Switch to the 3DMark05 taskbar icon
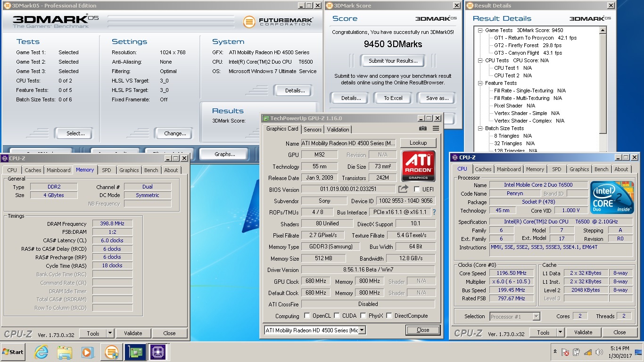This screenshot has width=644, height=362. (x=112, y=352)
